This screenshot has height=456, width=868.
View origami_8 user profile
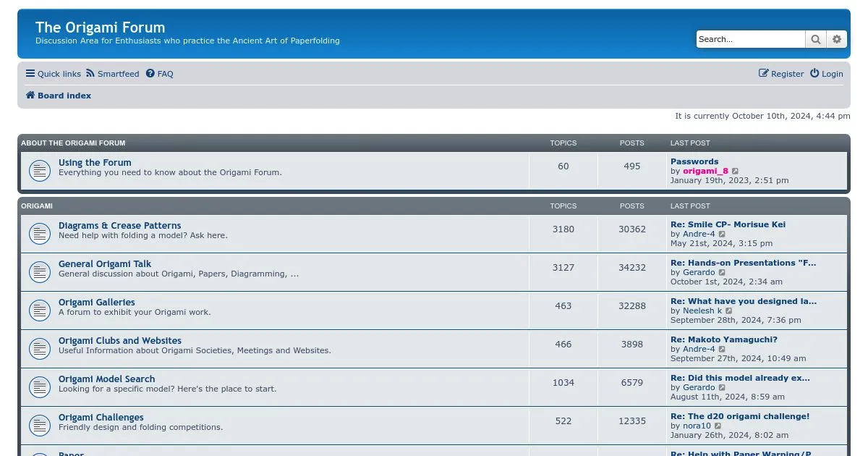pyautogui.click(x=705, y=172)
